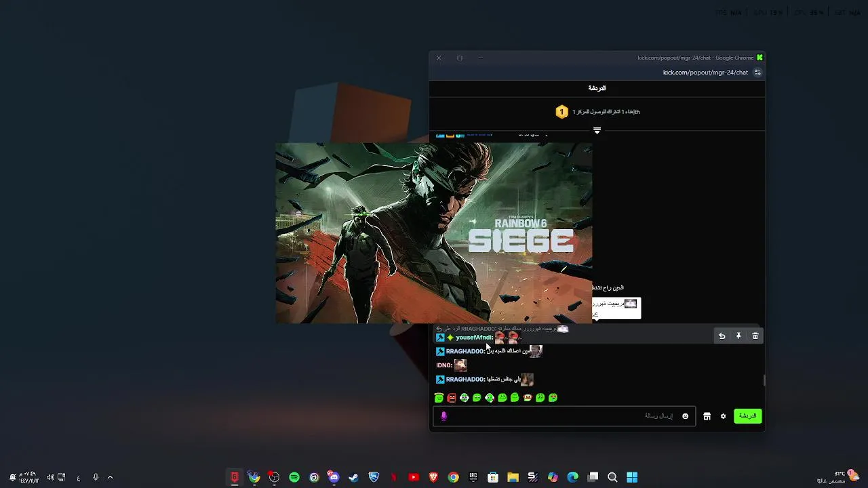Open YouTube from the taskbar
This screenshot has height=488, width=868.
[x=414, y=477]
